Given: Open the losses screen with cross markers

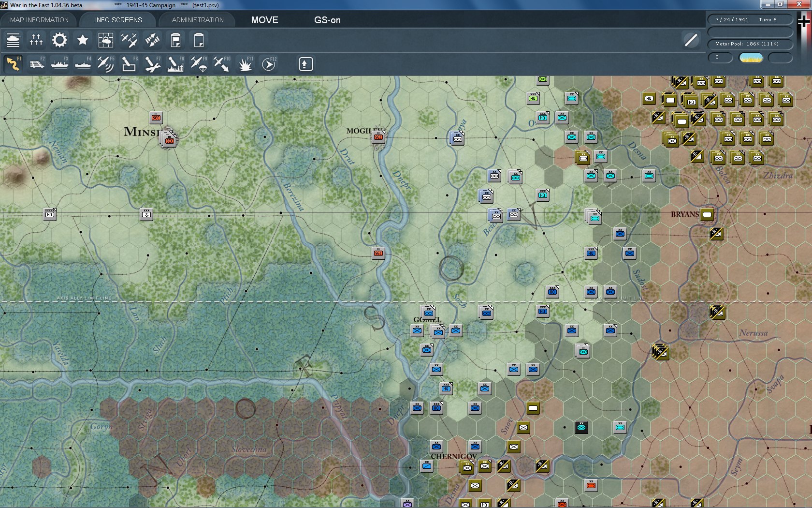Looking at the screenshot, I should [x=36, y=40].
